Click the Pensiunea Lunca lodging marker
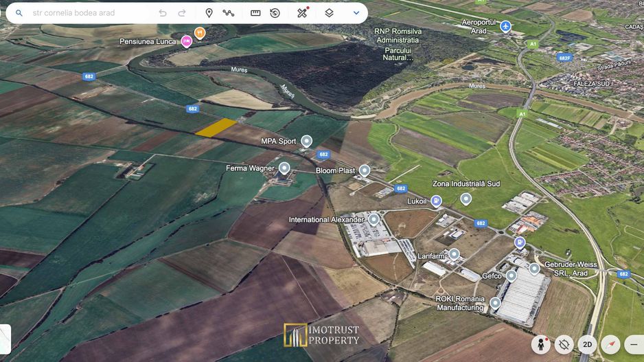The width and height of the screenshot is (644, 362). [186, 41]
